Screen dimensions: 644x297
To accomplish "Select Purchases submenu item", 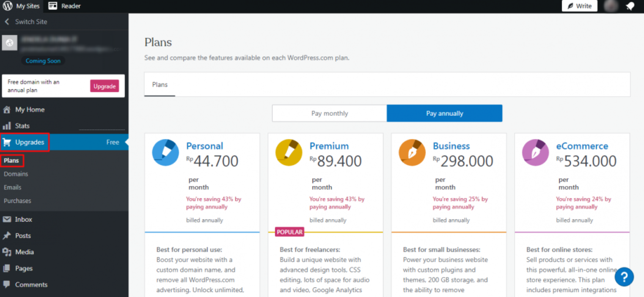I will pos(17,201).
